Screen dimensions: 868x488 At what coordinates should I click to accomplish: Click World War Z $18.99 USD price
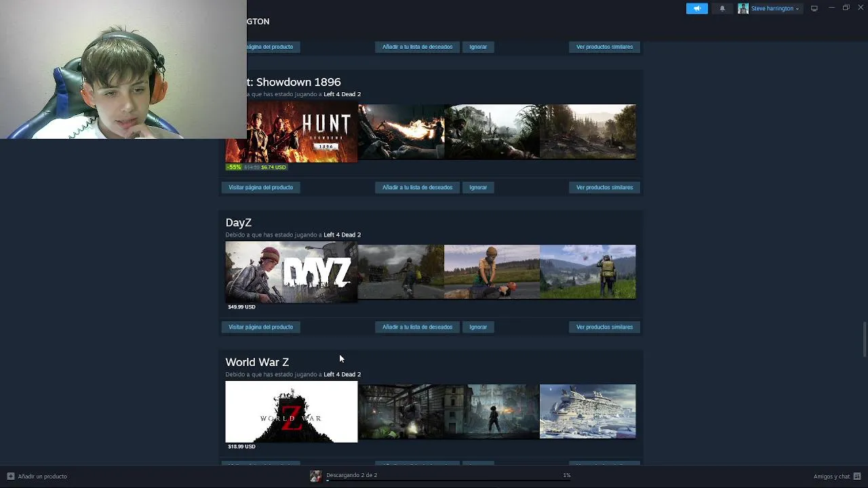(241, 447)
